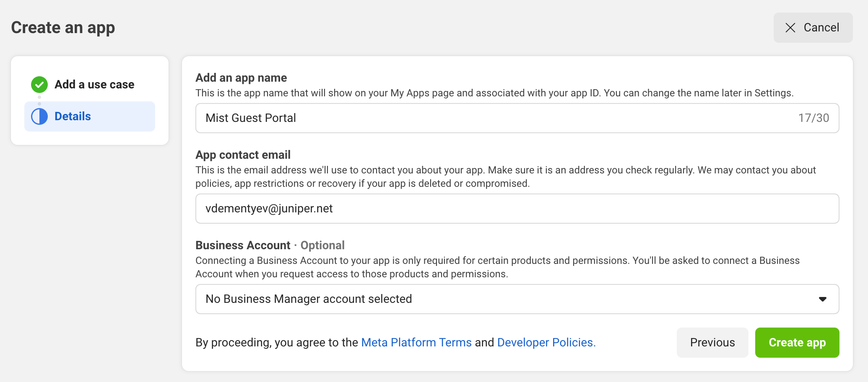Viewport: 868px width, 382px height.
Task: Click the half-filled Details progress icon
Action: (39, 116)
